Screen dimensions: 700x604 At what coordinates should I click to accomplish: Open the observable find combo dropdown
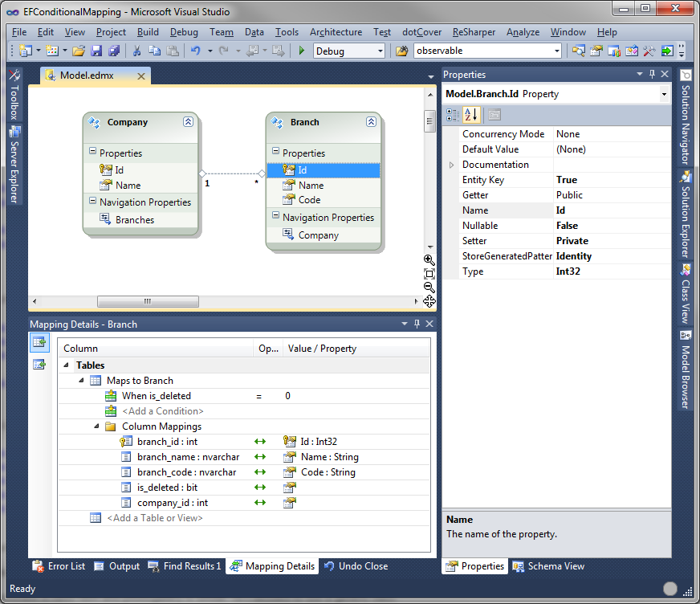point(556,51)
